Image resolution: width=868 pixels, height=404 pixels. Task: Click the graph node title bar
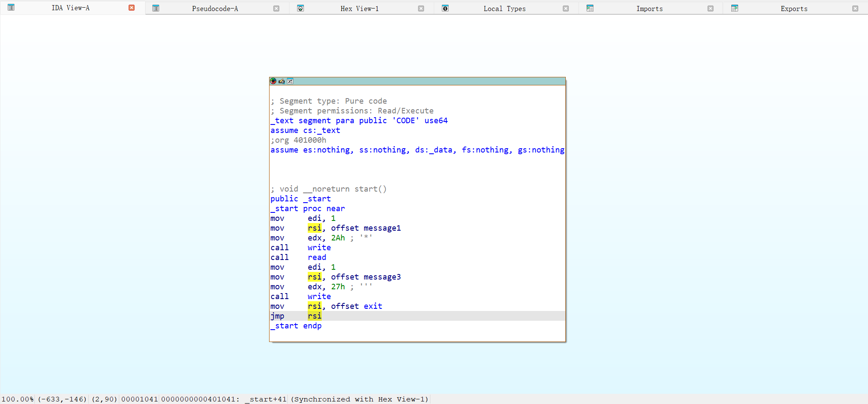click(x=417, y=81)
